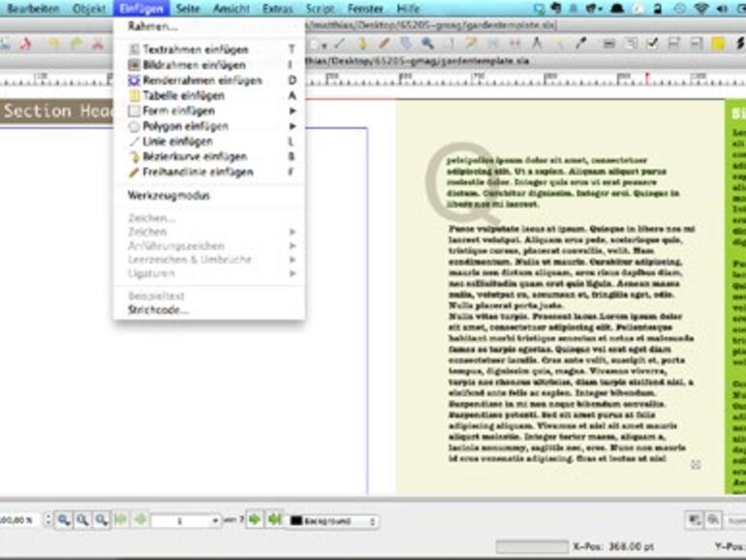The width and height of the screenshot is (746, 560).
Task: Open the Bearbeiten menu
Action: (33, 9)
